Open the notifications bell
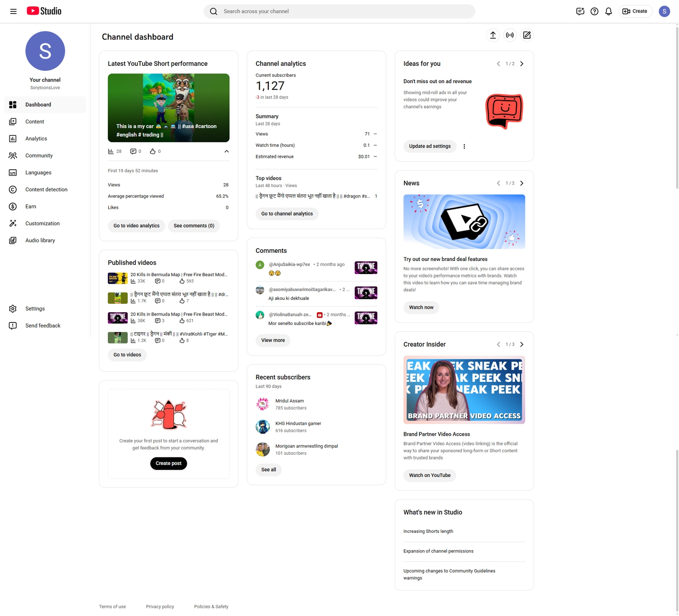 (608, 11)
